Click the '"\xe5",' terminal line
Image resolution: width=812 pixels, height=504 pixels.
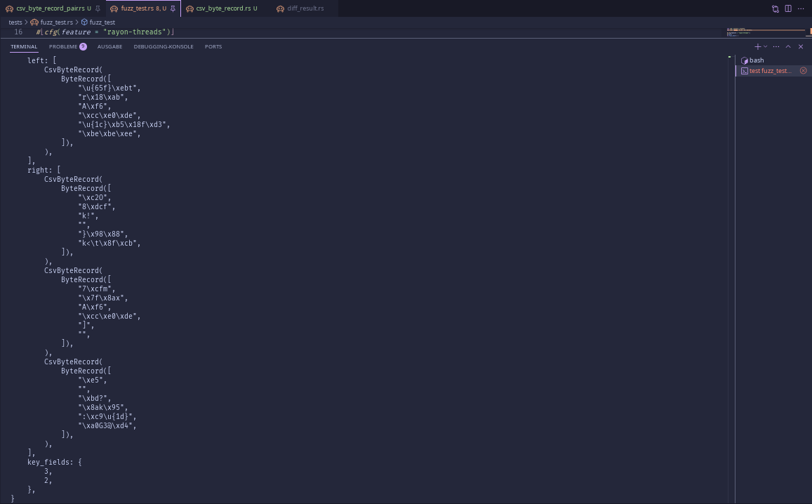click(x=93, y=380)
